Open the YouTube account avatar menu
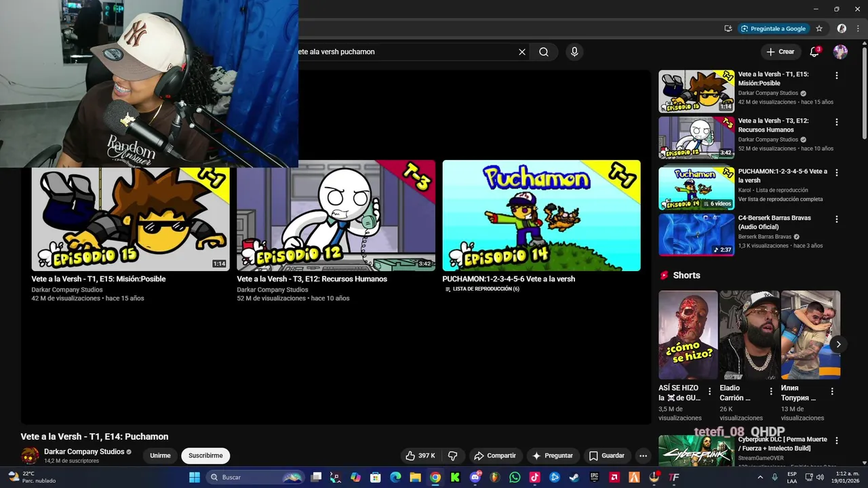 pyautogui.click(x=840, y=52)
